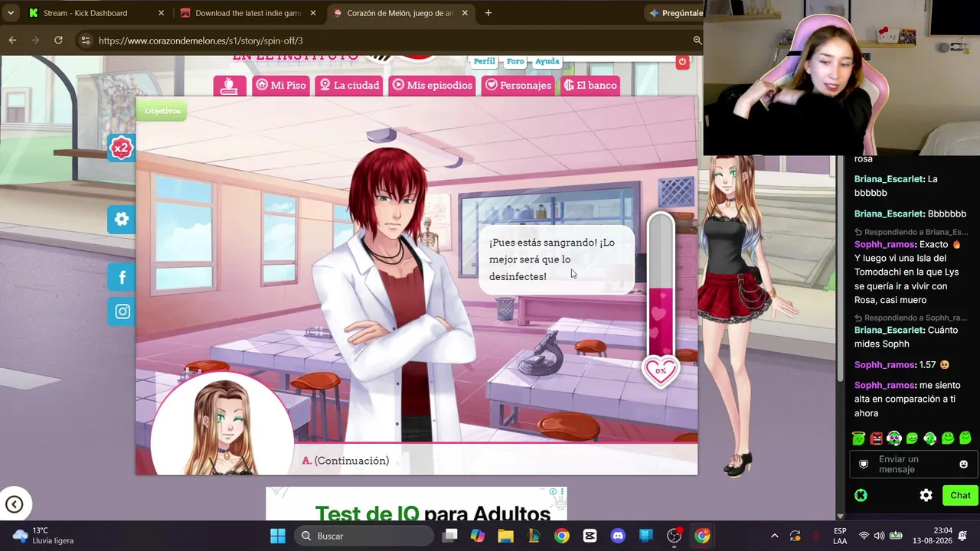Screen dimensions: 980x551
Task: Click the red power logout button
Action: (682, 61)
